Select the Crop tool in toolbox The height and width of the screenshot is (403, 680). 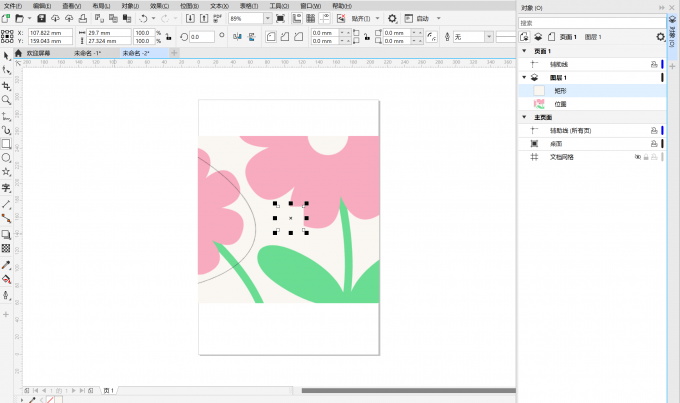6,86
